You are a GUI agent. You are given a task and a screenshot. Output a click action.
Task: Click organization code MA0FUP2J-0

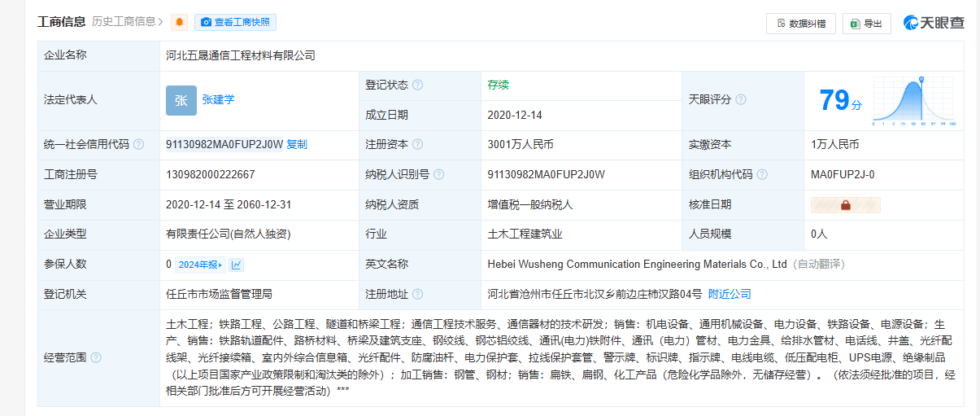point(843,174)
